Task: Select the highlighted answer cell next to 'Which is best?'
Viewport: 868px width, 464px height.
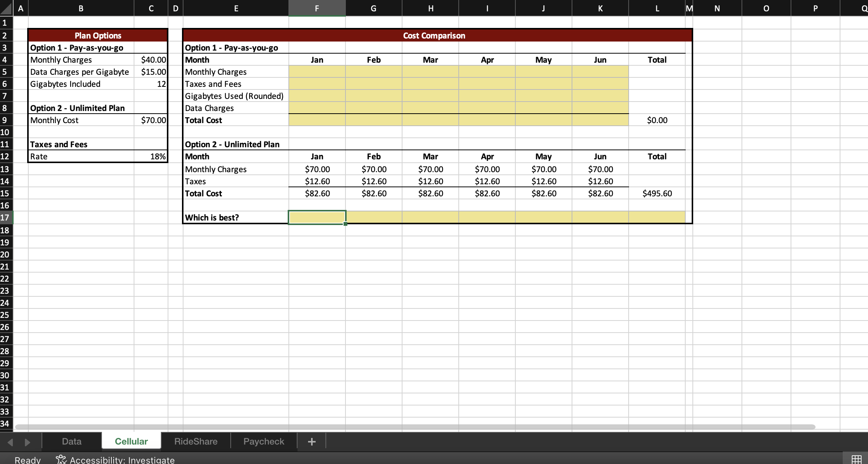Action: 317,217
